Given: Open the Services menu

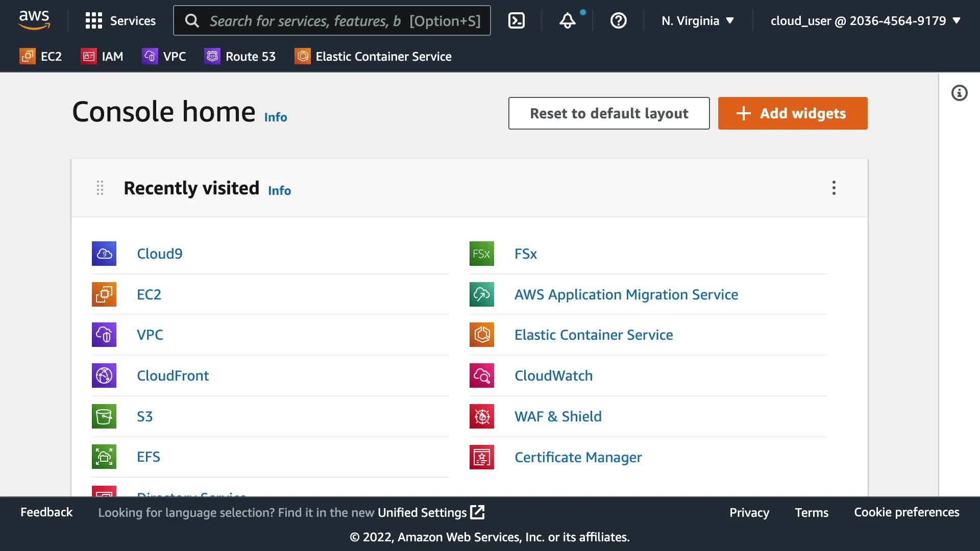Looking at the screenshot, I should 120,20.
